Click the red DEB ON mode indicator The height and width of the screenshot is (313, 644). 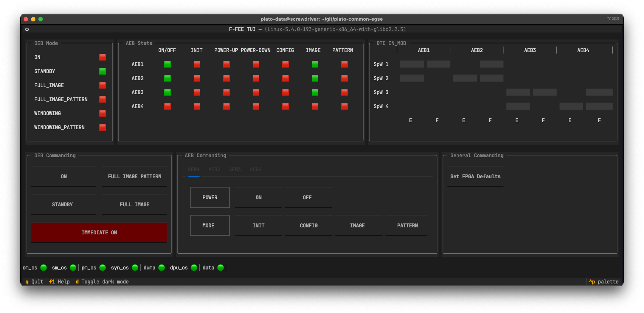tap(103, 57)
